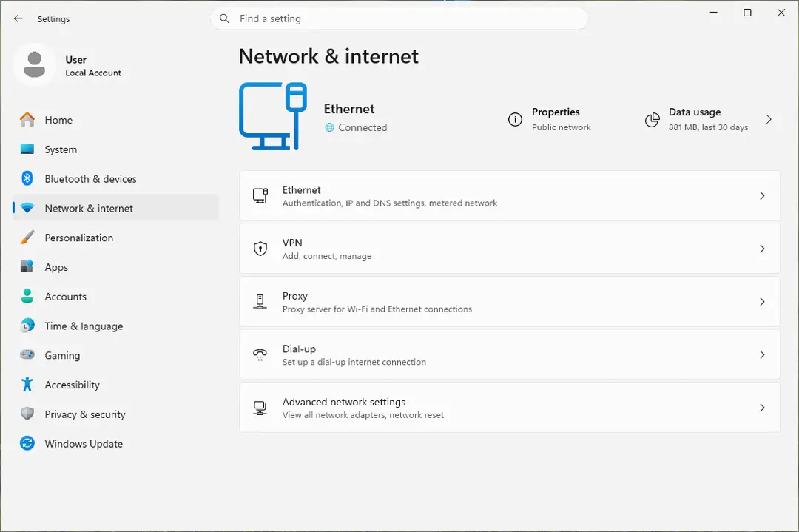Click the Ethernet heading text
This screenshot has width=799, height=532.
pos(349,109)
